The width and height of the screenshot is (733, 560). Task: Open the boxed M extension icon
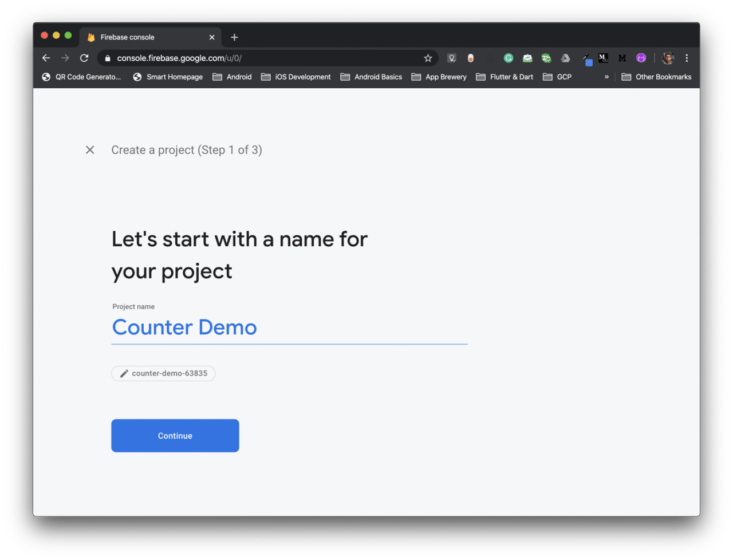click(604, 58)
